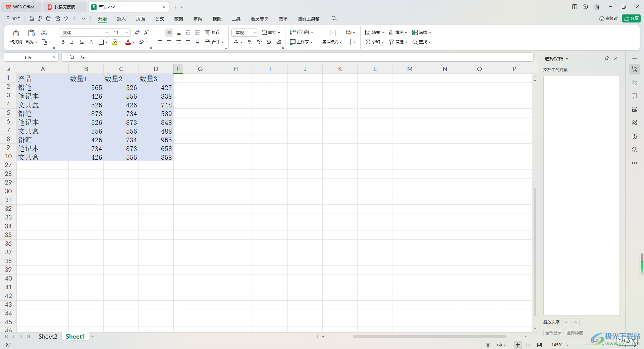Open the Fill (填充) dropdown
Screen dimensions: 644x349
374,33
